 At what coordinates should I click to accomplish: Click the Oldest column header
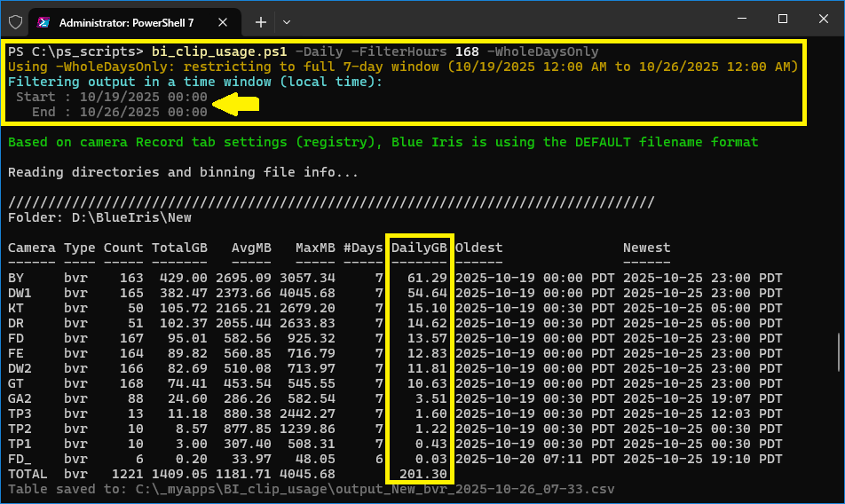[478, 248]
